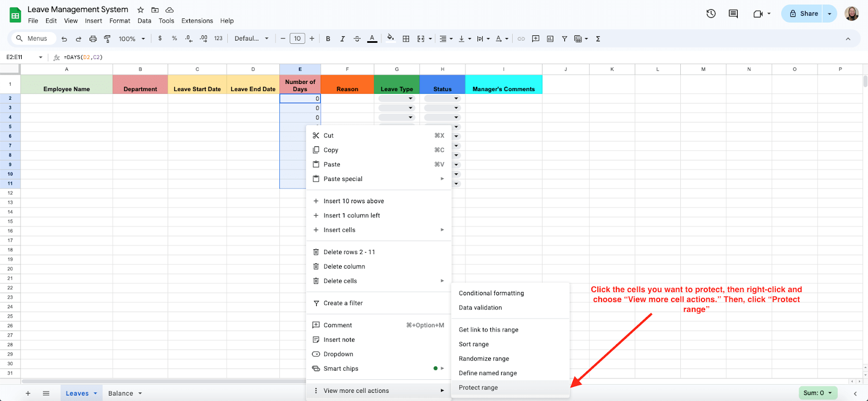Open version history clock icon
Image resolution: width=868 pixels, height=401 pixels.
pos(711,14)
